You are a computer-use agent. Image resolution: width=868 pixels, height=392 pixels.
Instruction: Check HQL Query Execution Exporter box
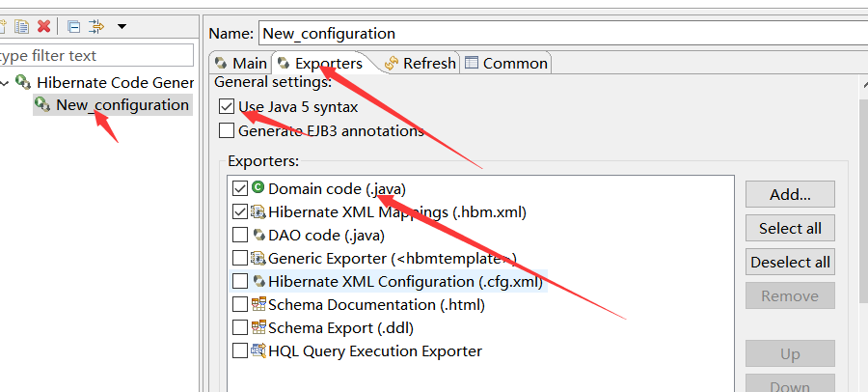coord(240,351)
